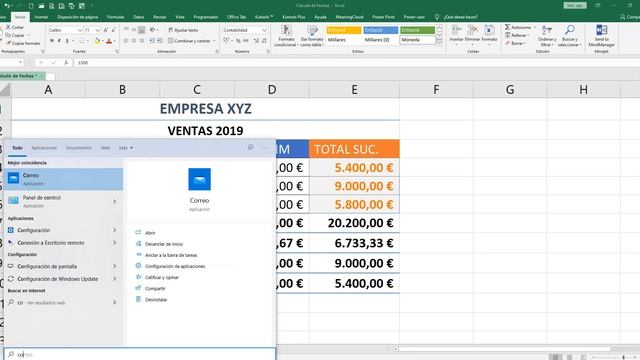Viewport: 640px width, 360px height.
Task: Click the Undo arrow in quick access toolbar
Action: click(x=7, y=6)
